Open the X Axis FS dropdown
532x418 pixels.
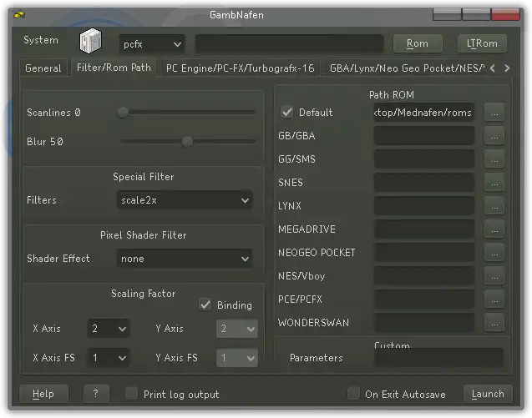[x=109, y=358]
